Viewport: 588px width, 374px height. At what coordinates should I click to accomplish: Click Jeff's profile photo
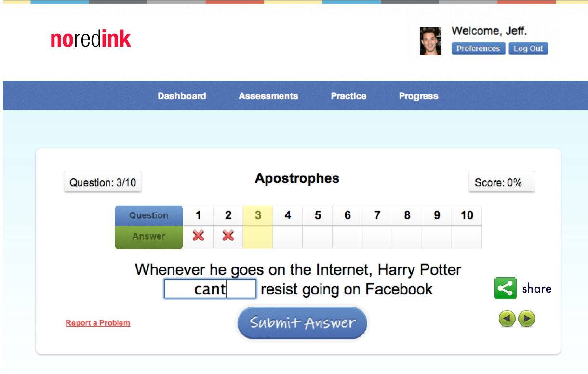pyautogui.click(x=430, y=41)
